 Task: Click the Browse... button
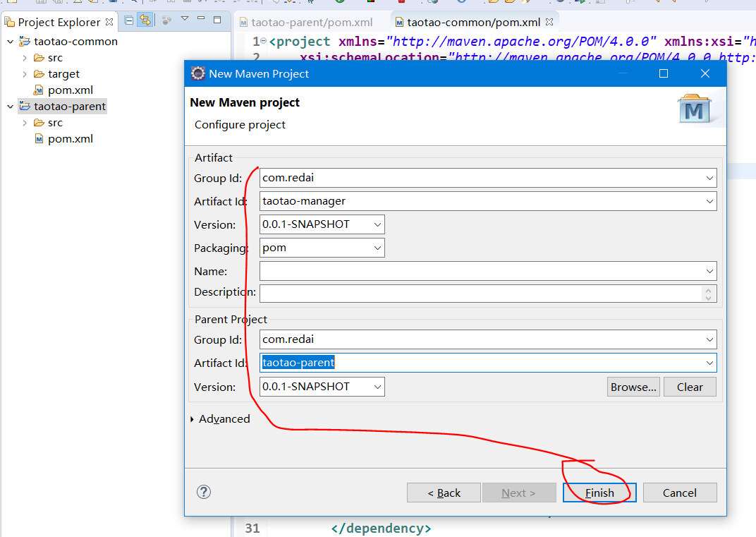click(x=633, y=387)
